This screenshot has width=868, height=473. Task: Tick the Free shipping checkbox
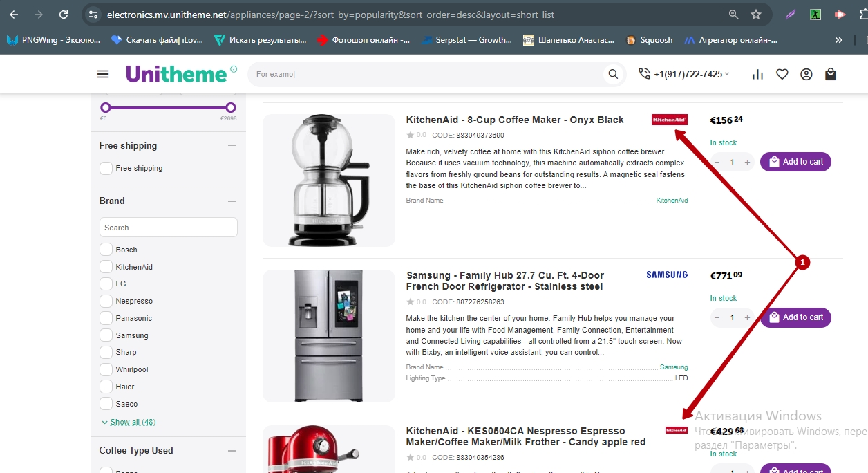(x=106, y=168)
